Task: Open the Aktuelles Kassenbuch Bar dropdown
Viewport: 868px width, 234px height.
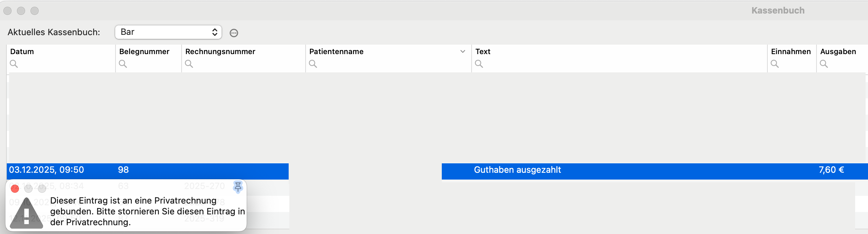Action: coord(168,32)
